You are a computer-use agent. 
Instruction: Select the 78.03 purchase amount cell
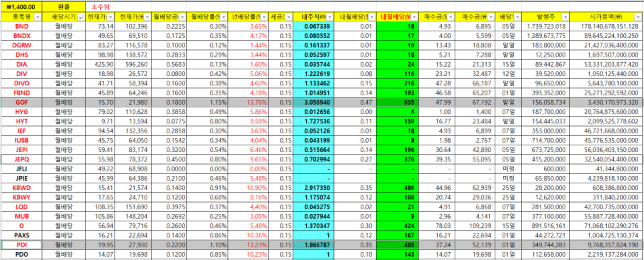point(437,225)
